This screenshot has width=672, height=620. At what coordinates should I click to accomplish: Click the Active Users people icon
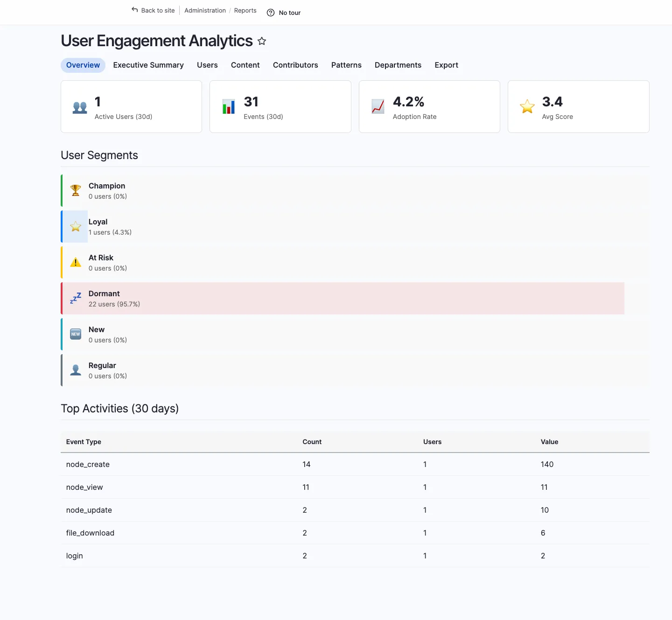click(80, 107)
